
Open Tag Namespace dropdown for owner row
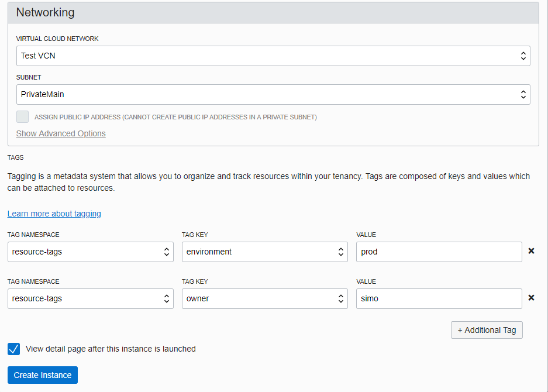pos(91,298)
